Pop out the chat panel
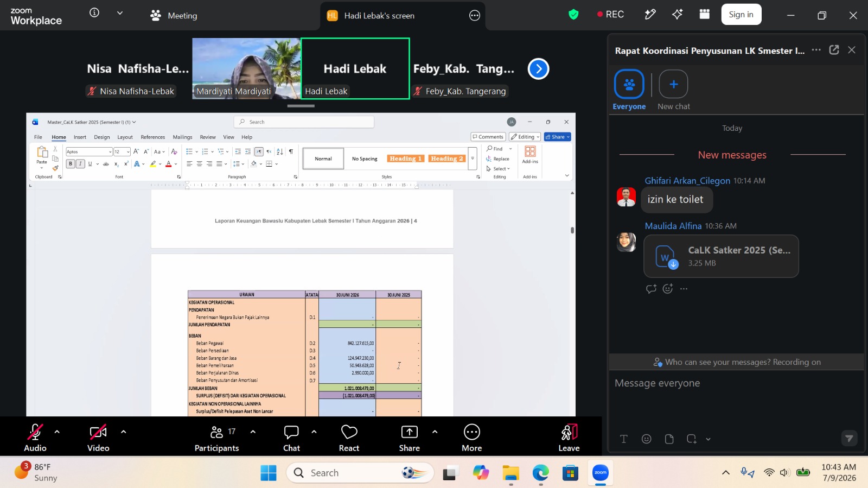The image size is (868, 488). 834,50
